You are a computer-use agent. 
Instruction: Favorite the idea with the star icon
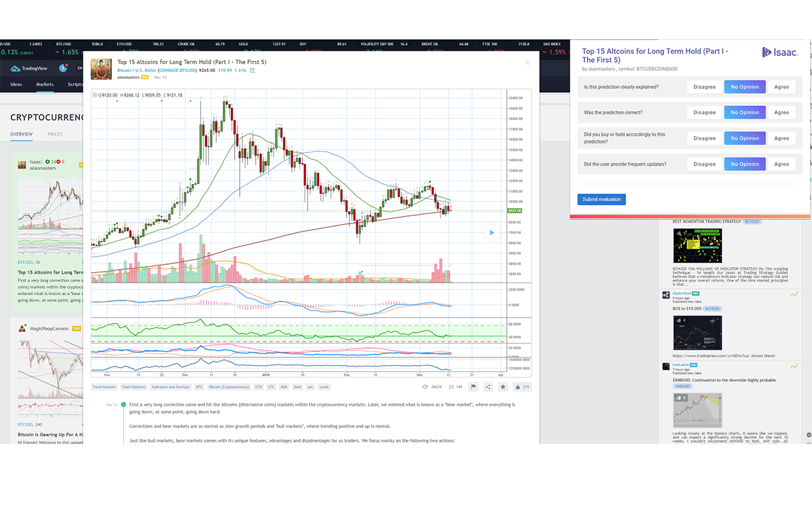(503, 387)
